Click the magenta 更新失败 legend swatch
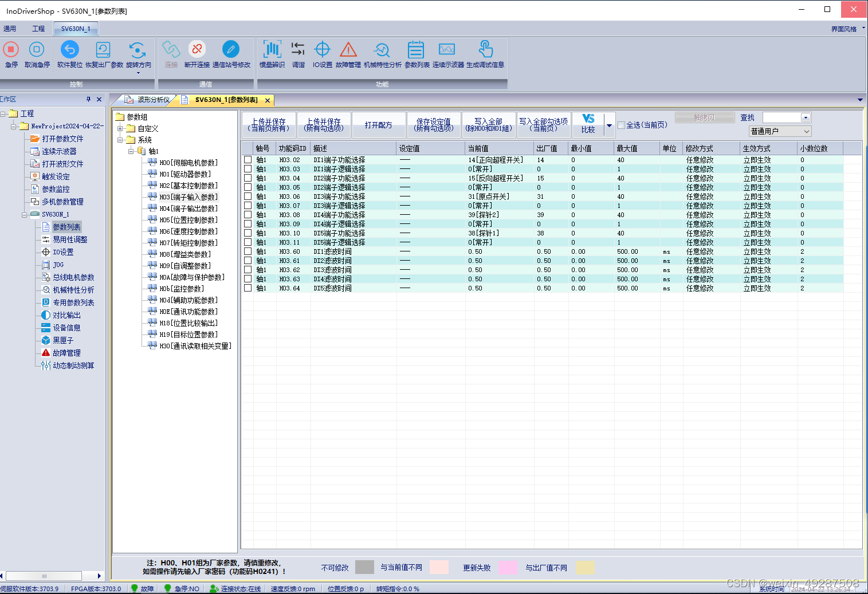The image size is (868, 594). point(508,567)
